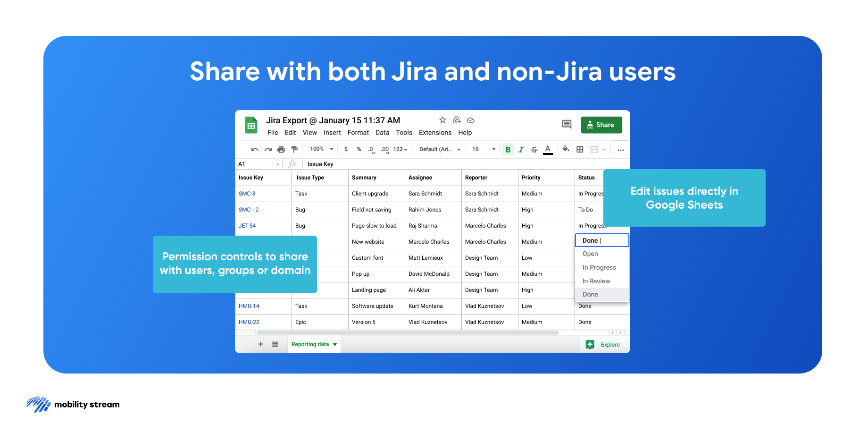Open the File menu
The image size is (868, 425).
tap(273, 133)
